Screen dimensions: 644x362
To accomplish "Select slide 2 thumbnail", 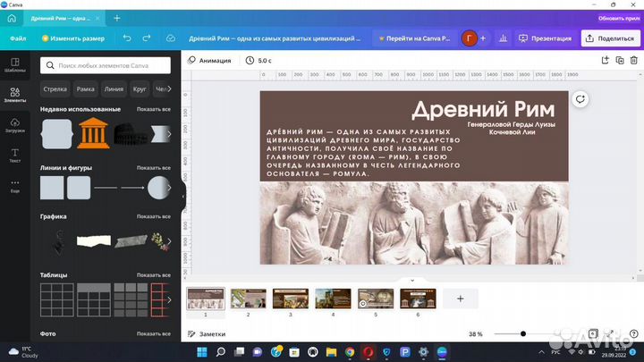I will coord(248,299).
